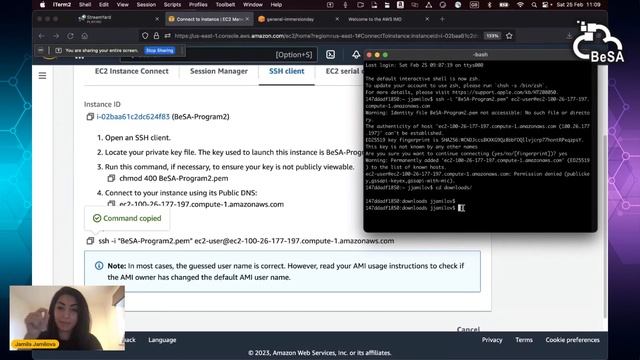This screenshot has width=640, height=360.
Task: Click the date and time in menu bar
Action: [578, 4]
